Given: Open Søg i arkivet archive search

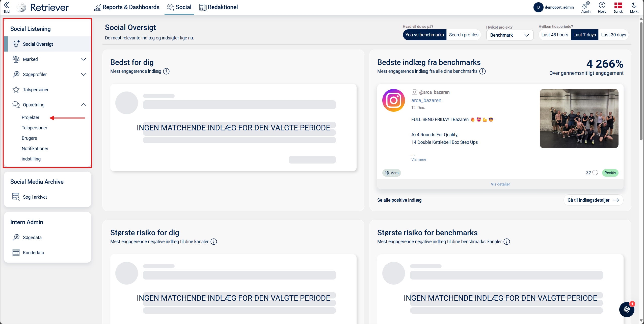Looking at the screenshot, I should coord(35,197).
